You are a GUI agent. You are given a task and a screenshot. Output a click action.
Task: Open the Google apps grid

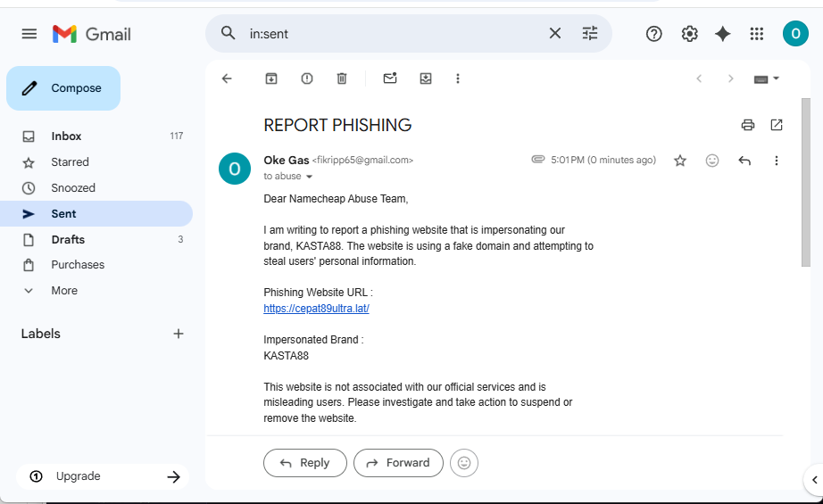click(x=756, y=34)
